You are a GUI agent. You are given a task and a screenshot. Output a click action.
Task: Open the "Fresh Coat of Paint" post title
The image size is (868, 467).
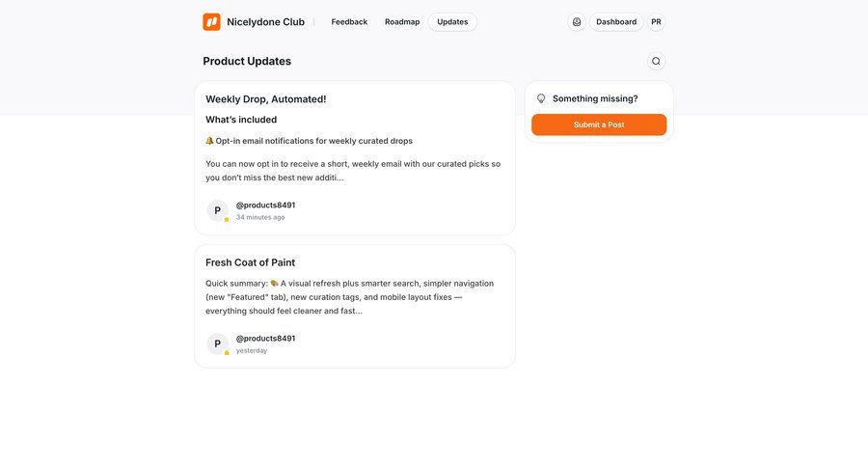click(x=250, y=262)
